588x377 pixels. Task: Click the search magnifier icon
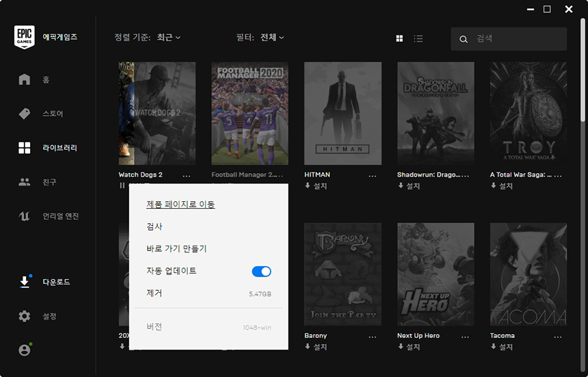tap(464, 39)
